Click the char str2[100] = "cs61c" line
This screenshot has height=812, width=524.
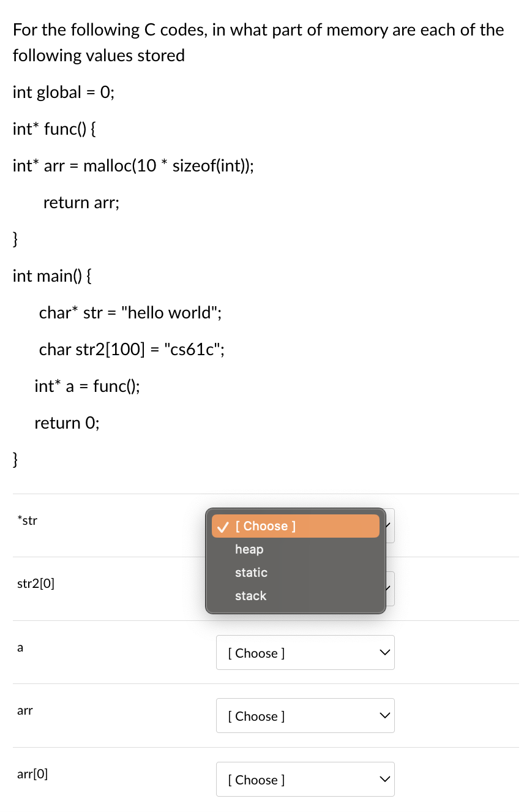click(x=132, y=350)
